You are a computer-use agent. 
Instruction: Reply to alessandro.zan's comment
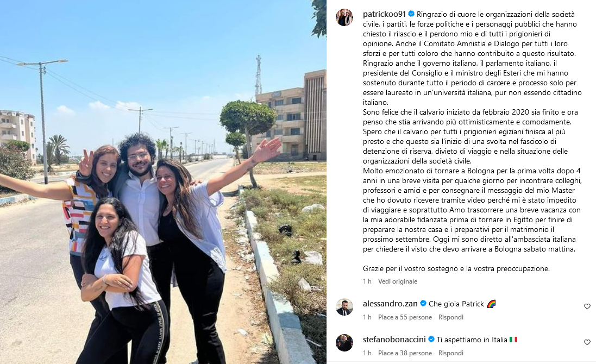(x=450, y=317)
